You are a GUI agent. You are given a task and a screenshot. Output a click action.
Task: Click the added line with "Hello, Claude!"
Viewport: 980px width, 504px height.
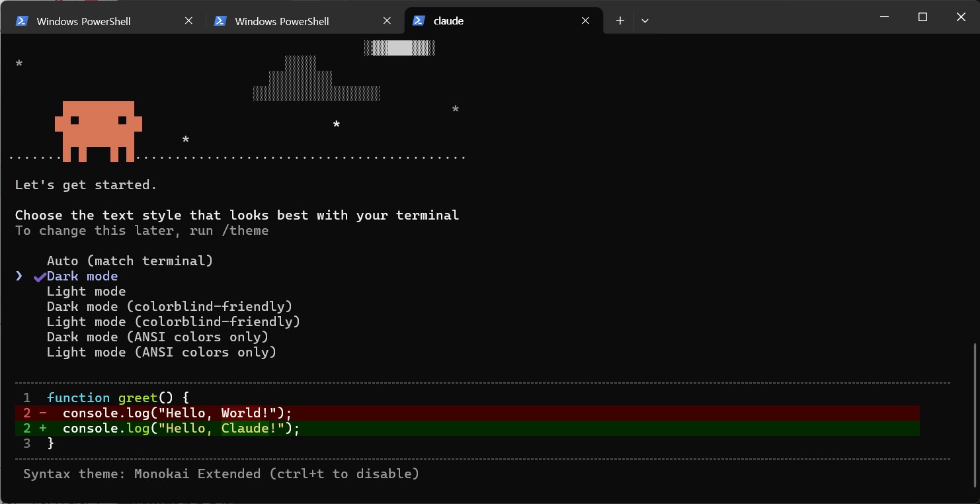(467, 428)
